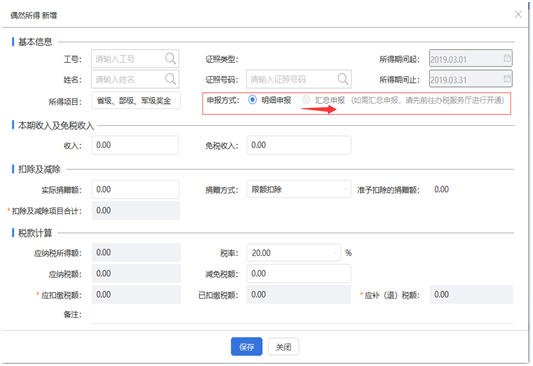
Task: Click the 所得期间起 date field 2019.03.01
Action: click(471, 59)
